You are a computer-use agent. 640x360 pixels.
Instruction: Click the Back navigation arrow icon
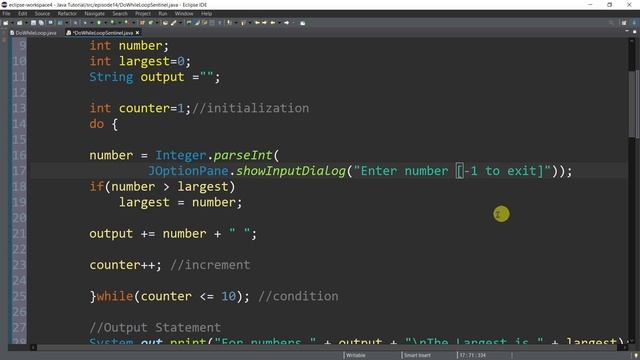(273, 23)
